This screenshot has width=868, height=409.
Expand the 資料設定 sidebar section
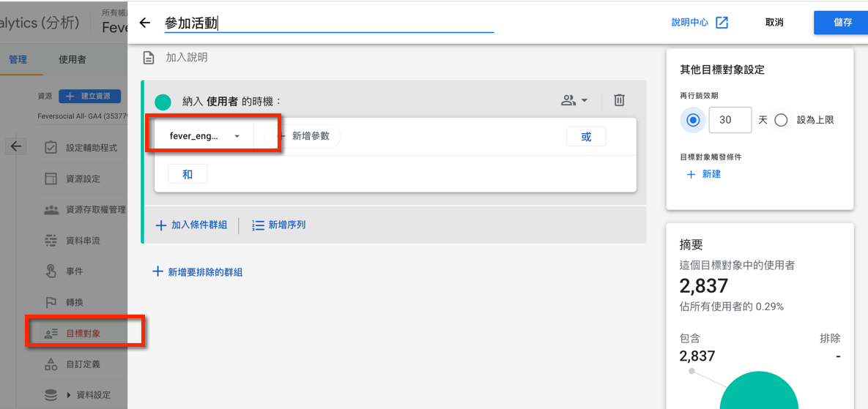[69, 395]
